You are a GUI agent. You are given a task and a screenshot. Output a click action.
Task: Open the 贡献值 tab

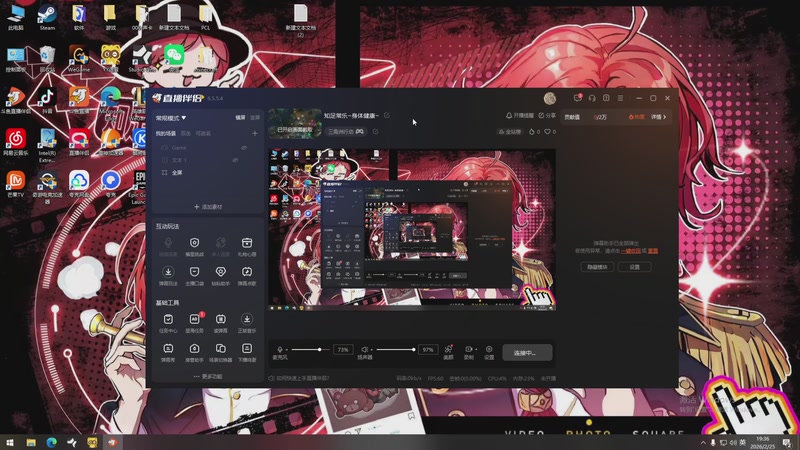572,117
